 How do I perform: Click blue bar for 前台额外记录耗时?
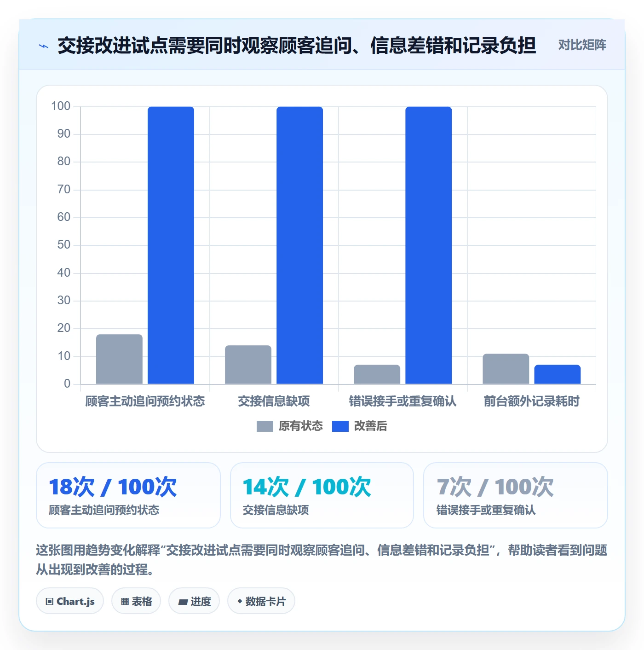tap(557, 374)
